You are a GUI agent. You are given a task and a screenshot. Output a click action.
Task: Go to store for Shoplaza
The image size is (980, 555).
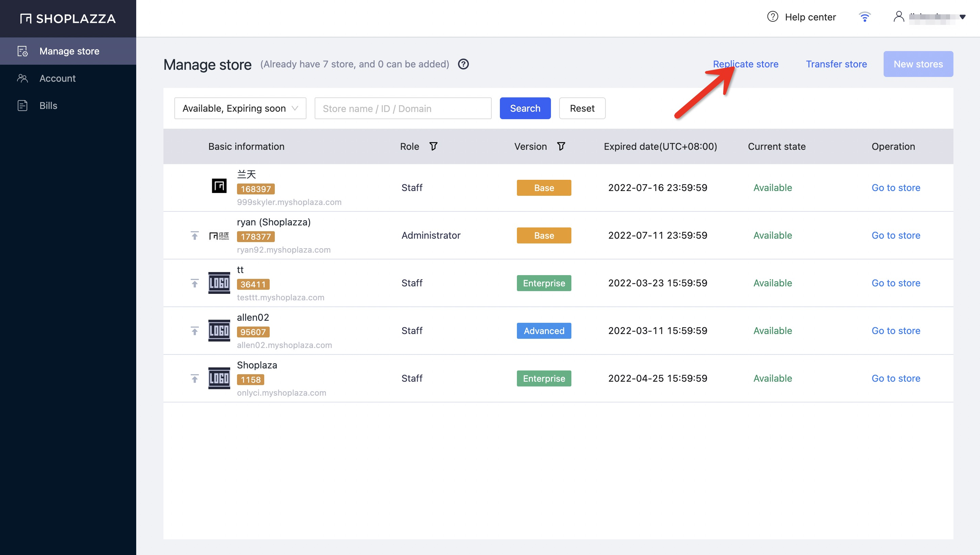(896, 379)
